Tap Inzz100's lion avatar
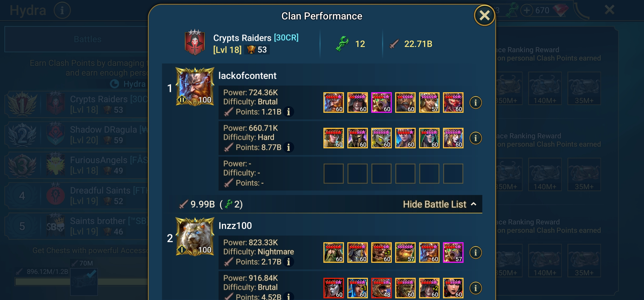Image resolution: width=644 pixels, height=300 pixels. click(195, 237)
